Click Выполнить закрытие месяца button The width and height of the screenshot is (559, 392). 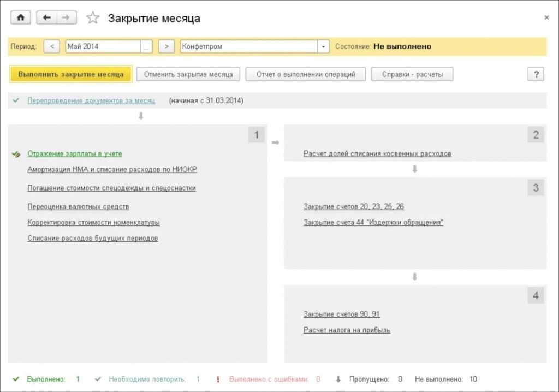[70, 74]
